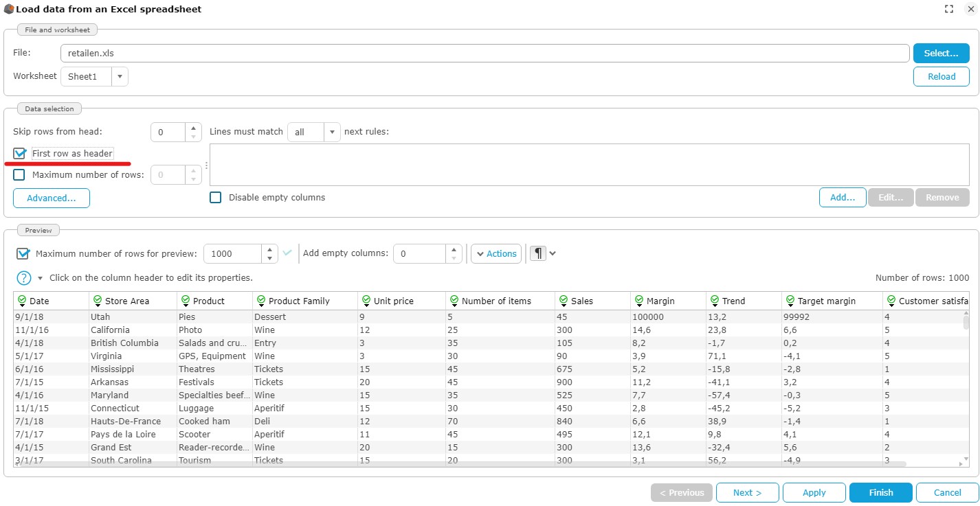This screenshot has height=506, width=980.
Task: Select the Dessert cell
Action: click(305, 317)
